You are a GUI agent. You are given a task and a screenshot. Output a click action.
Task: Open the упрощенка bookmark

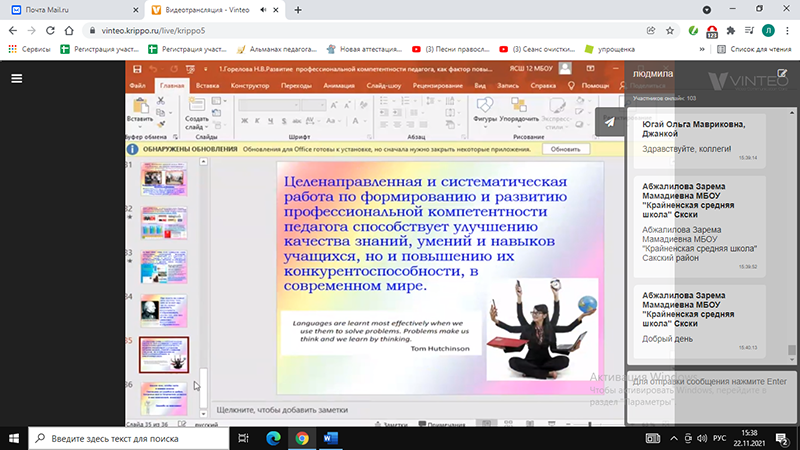(610, 49)
